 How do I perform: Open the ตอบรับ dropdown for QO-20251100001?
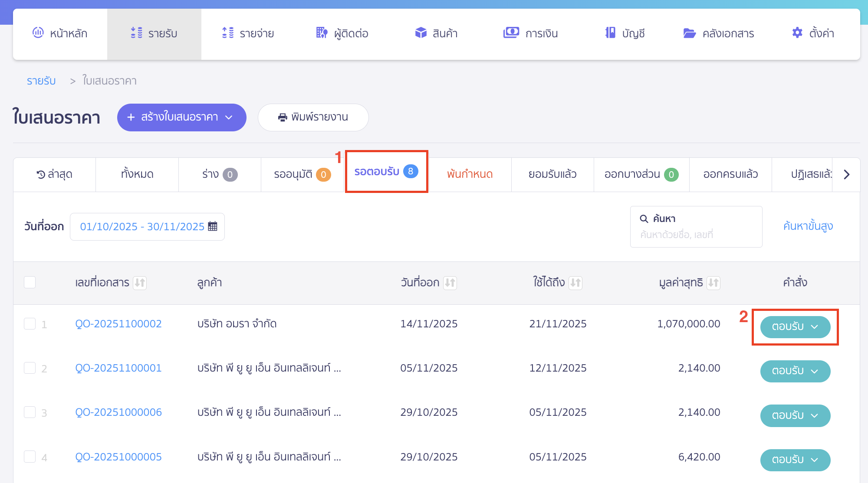pyautogui.click(x=815, y=372)
